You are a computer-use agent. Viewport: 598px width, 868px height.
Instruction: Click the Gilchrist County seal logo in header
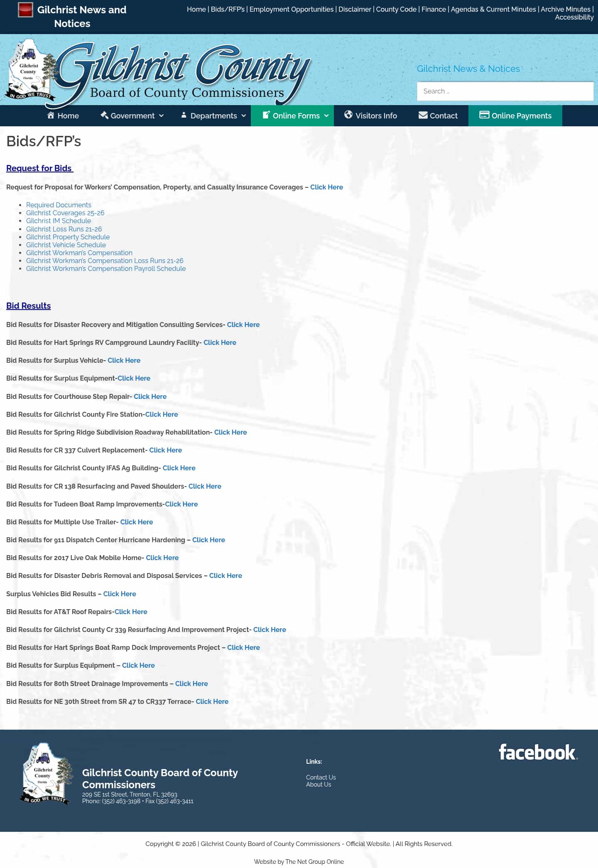pyautogui.click(x=32, y=71)
